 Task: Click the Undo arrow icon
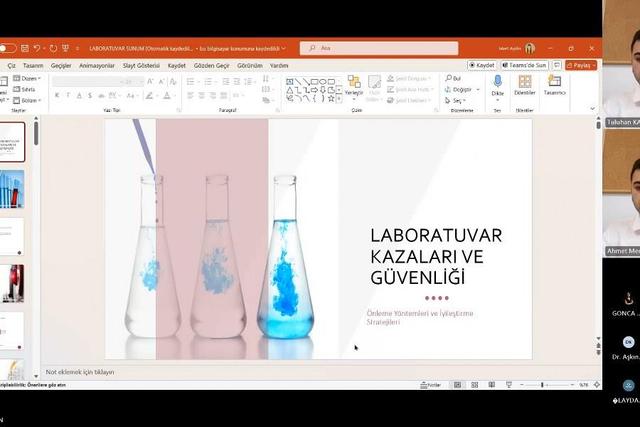coord(36,48)
